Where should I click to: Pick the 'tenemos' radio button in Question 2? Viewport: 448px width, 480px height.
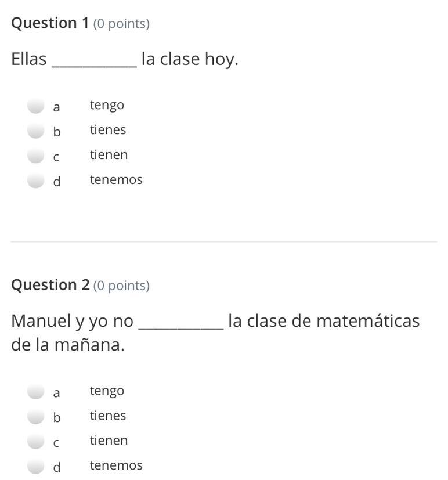[x=36, y=466]
